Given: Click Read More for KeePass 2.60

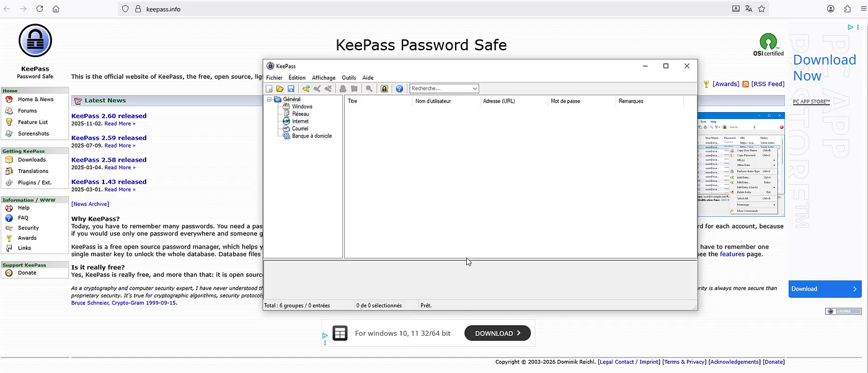Looking at the screenshot, I should (x=120, y=123).
